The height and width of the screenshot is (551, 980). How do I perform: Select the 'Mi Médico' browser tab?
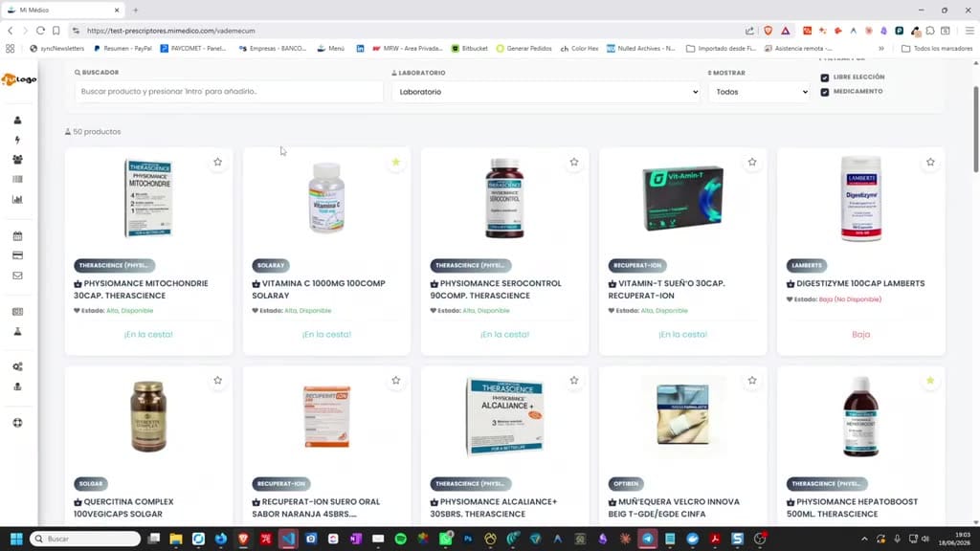pyautogui.click(x=62, y=10)
